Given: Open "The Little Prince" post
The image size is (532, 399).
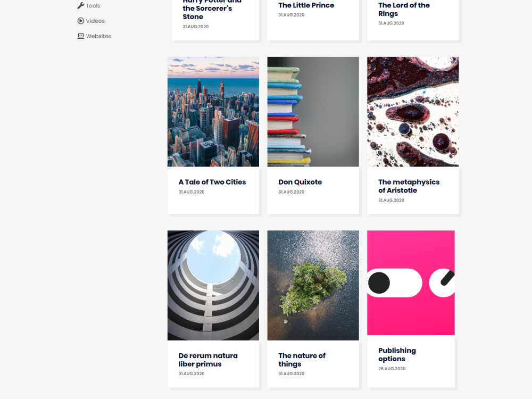Looking at the screenshot, I should click(306, 5).
